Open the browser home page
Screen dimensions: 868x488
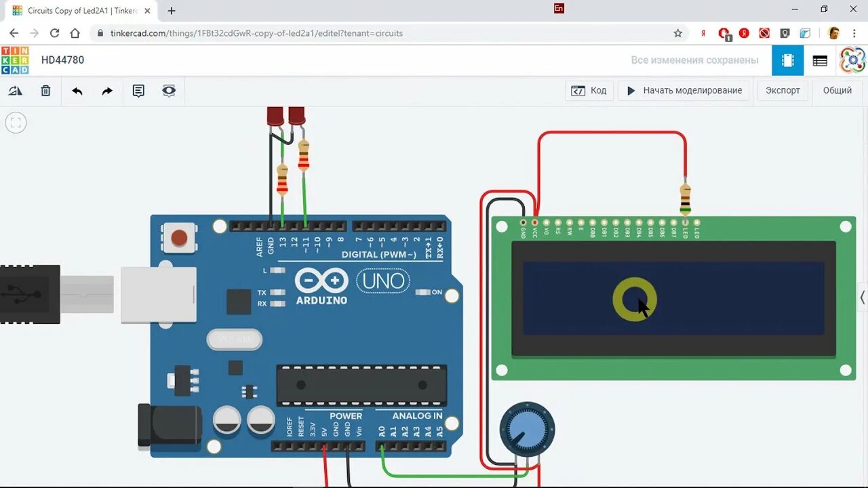coord(75,33)
